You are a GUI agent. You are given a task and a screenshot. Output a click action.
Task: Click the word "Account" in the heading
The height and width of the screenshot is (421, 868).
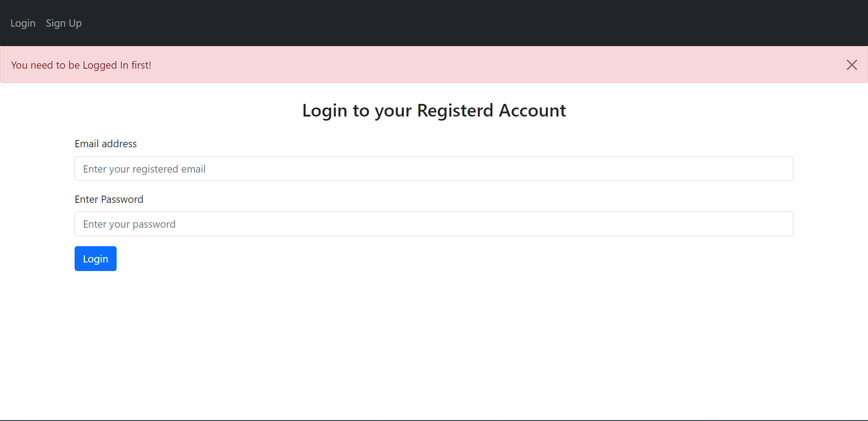click(532, 111)
